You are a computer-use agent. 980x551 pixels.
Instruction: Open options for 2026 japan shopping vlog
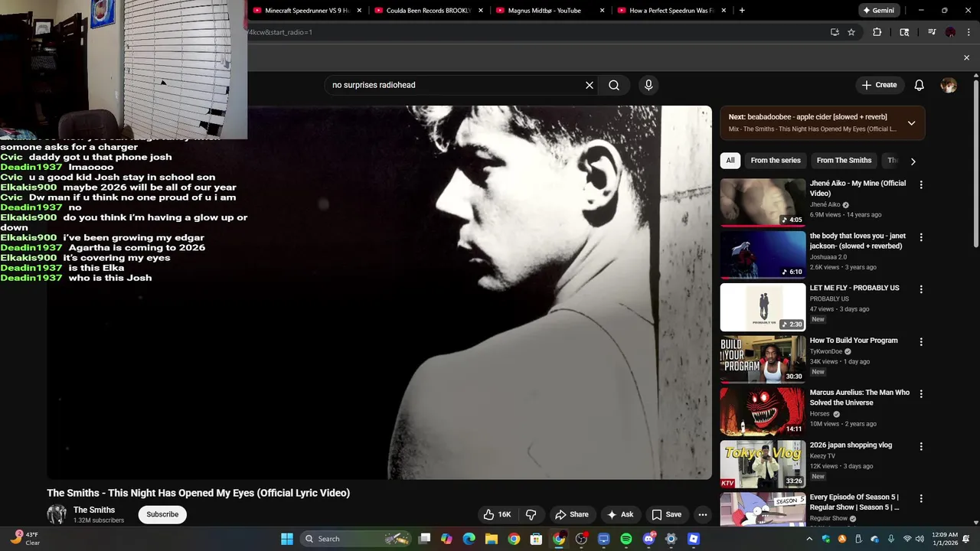click(921, 446)
